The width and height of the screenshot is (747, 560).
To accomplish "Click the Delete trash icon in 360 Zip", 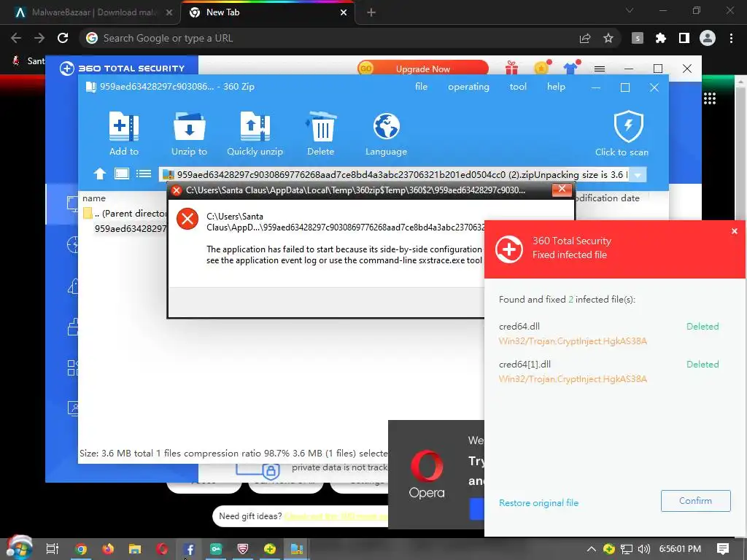I will pos(321,134).
